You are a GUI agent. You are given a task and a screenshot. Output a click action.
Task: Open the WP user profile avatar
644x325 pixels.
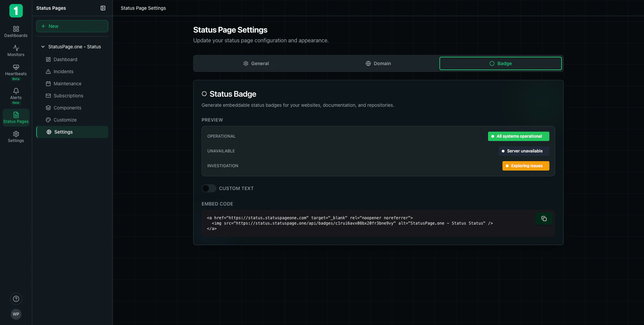tap(16, 314)
